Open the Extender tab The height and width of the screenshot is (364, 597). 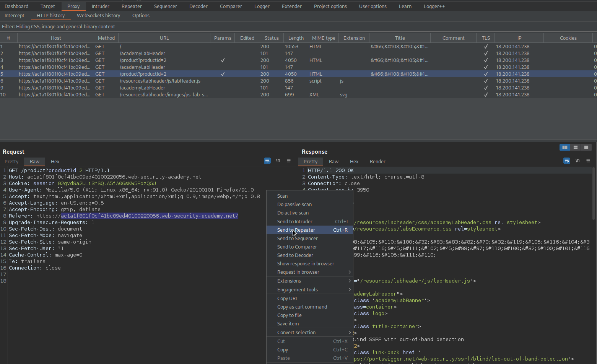[x=292, y=6]
